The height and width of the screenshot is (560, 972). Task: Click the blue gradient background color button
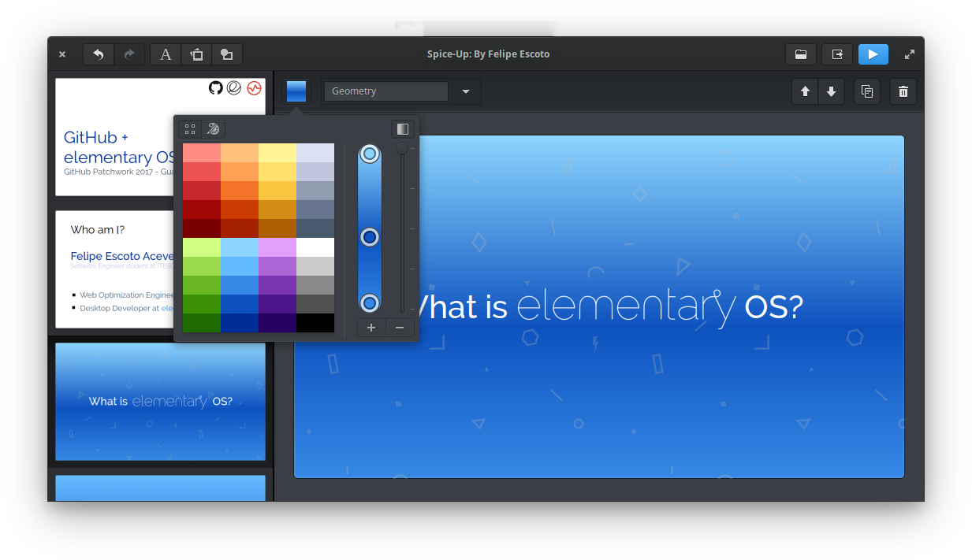click(x=296, y=91)
